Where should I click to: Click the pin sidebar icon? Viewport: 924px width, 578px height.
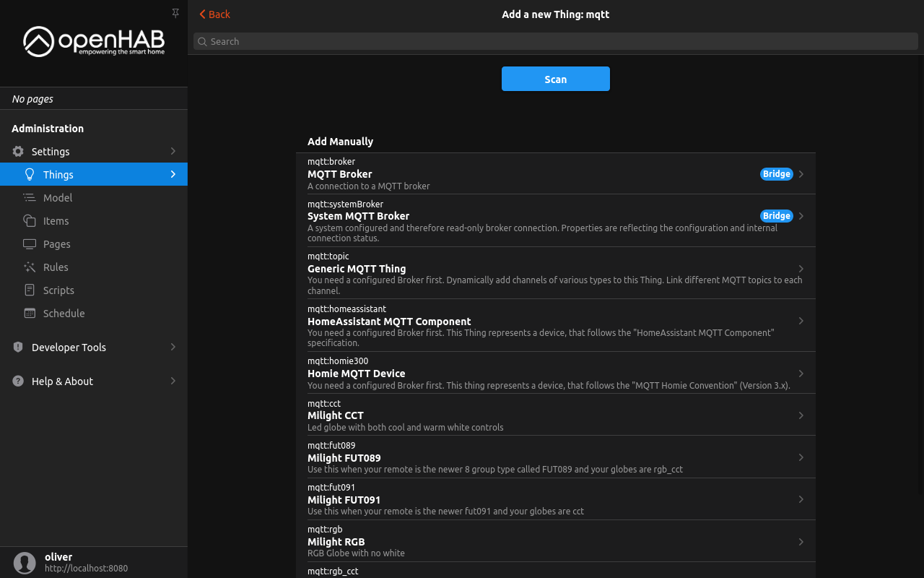tap(175, 13)
